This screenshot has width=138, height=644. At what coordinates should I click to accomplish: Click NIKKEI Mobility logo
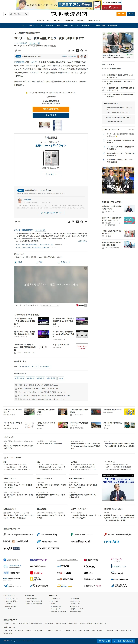pos(47,534)
